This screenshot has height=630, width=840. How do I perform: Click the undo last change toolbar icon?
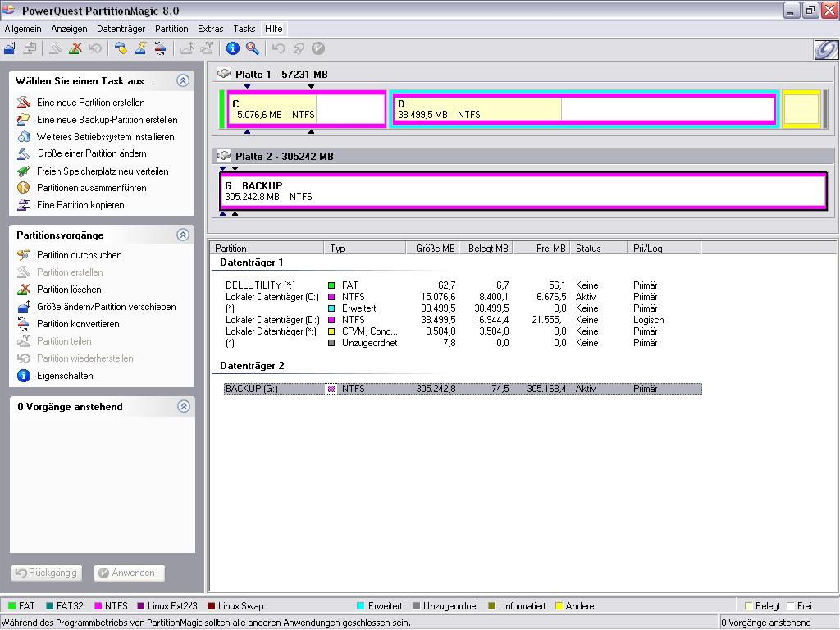click(278, 48)
